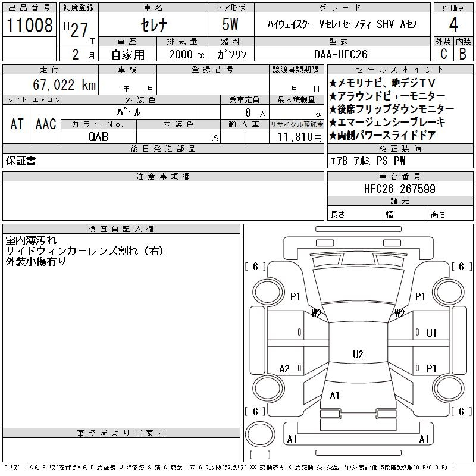This screenshot has width=476, height=476.
Task: Click the vehicle history value 自家用
Action: [x=128, y=54]
